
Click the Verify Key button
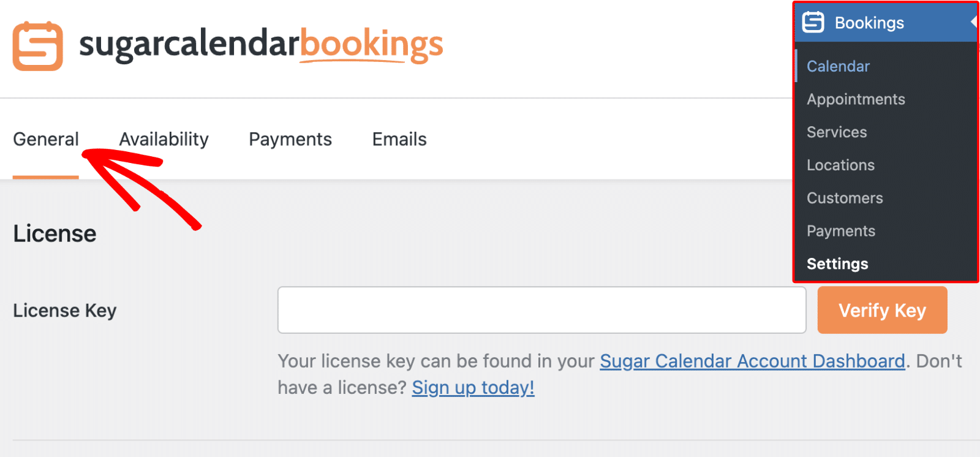click(881, 310)
